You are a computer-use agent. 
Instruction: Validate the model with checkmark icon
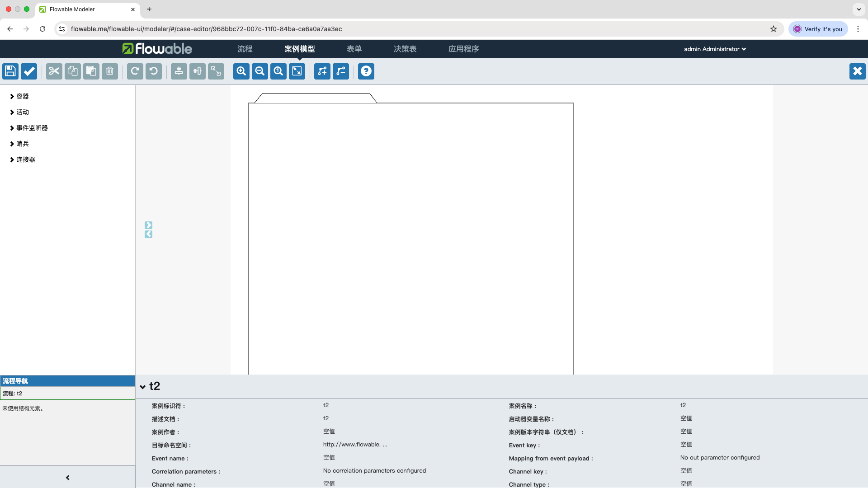point(29,71)
